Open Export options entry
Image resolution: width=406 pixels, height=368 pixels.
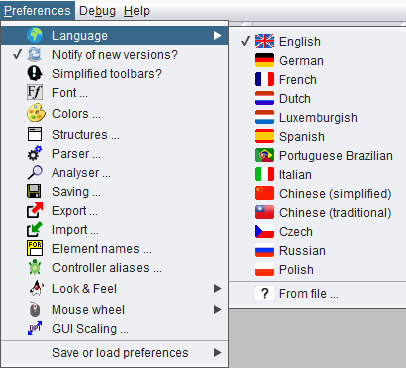(x=115, y=210)
